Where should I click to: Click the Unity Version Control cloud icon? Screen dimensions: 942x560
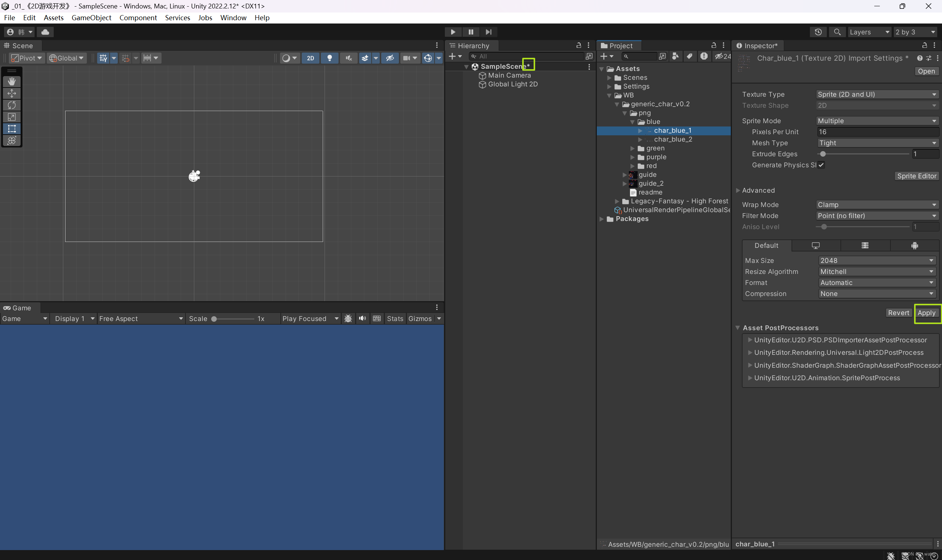45,32
